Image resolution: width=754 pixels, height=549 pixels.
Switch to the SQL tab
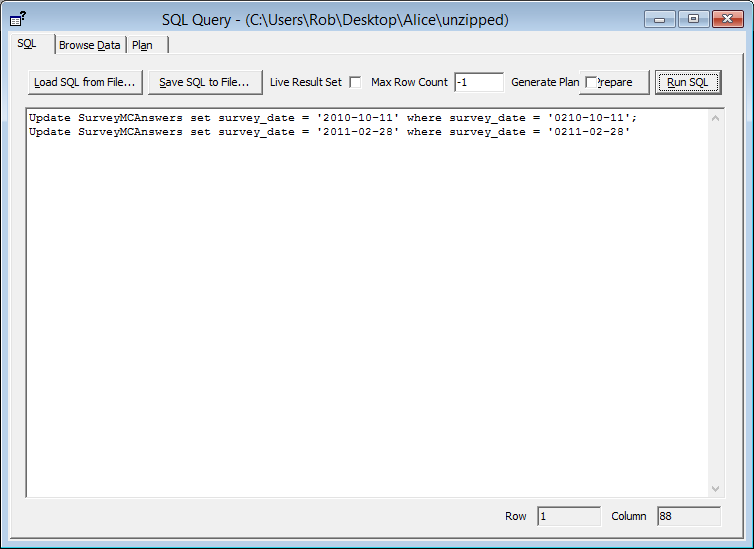(27, 44)
